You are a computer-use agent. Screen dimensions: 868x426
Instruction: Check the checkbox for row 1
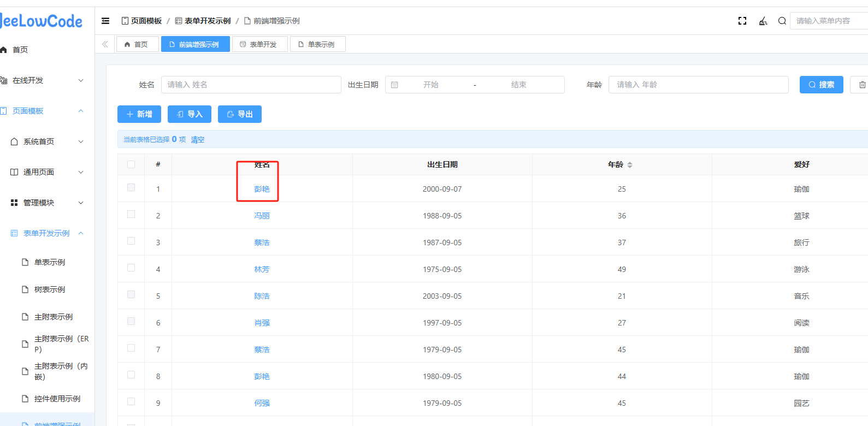(x=131, y=187)
